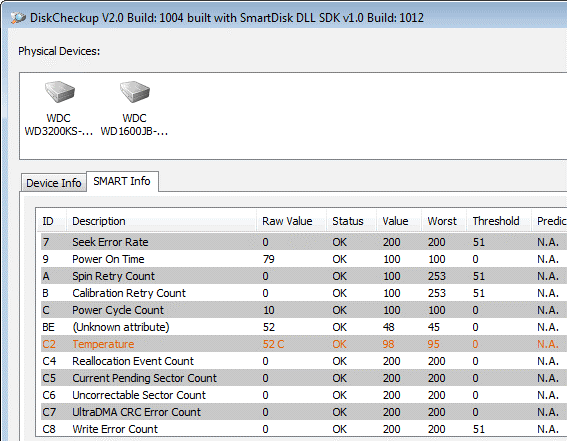Click the BE attribute ID cell

(x=48, y=327)
